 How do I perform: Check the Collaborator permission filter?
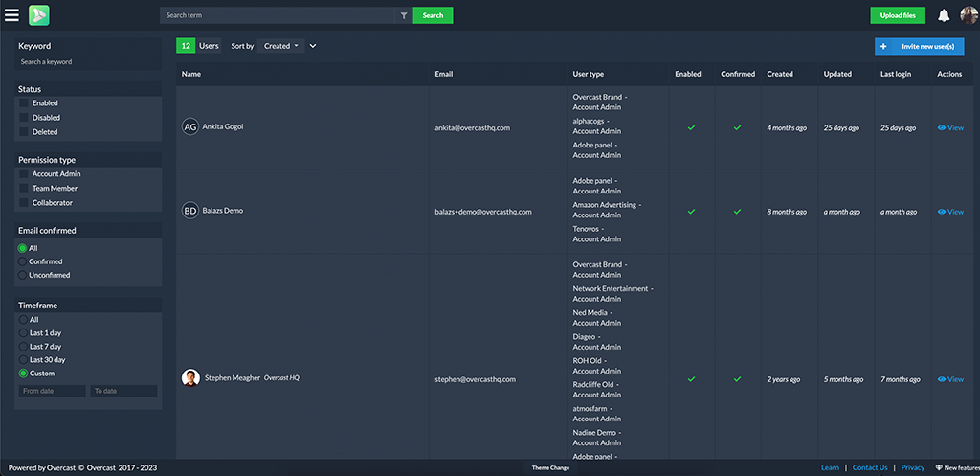pos(24,203)
